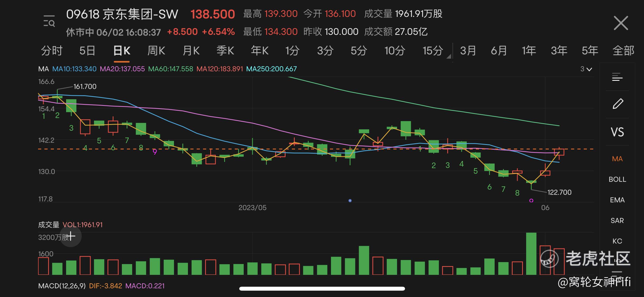Open the chart settings lines icon
Image resolution: width=644 pixels, height=297 pixels.
pos(617,77)
